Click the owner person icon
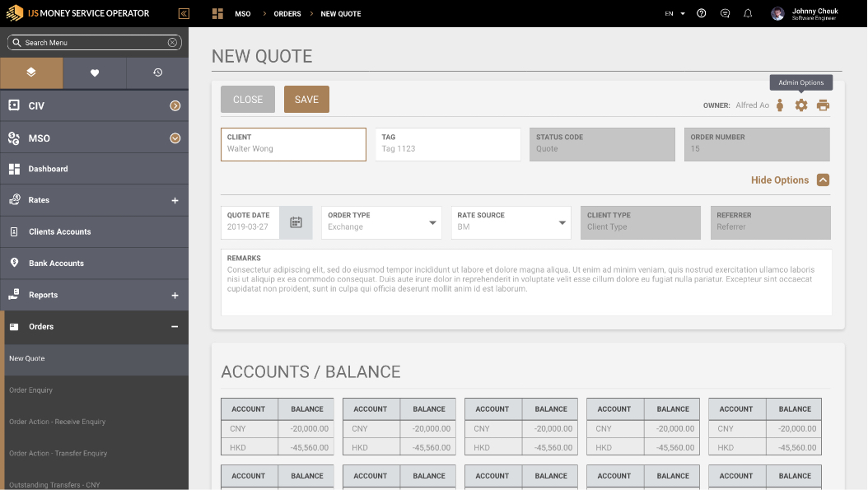The width and height of the screenshot is (868, 490). tap(780, 105)
